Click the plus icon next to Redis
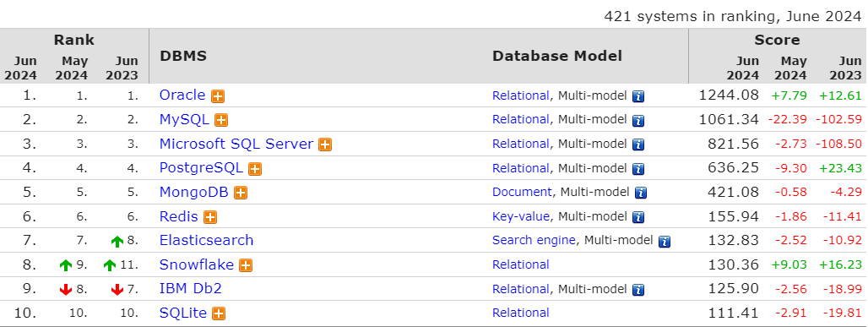868x327 pixels. point(209,217)
